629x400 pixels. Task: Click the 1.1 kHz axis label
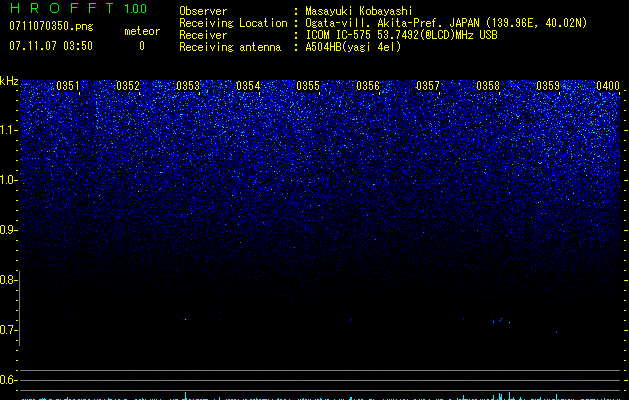[x=8, y=130]
